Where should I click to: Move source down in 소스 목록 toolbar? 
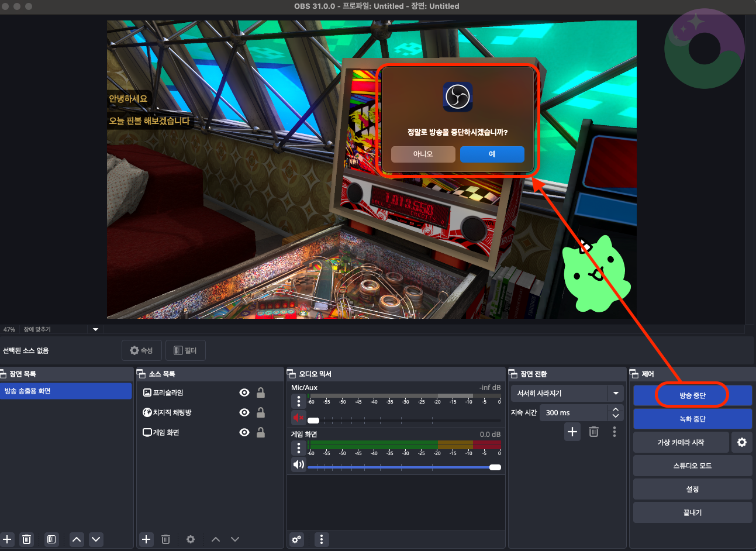(x=235, y=539)
